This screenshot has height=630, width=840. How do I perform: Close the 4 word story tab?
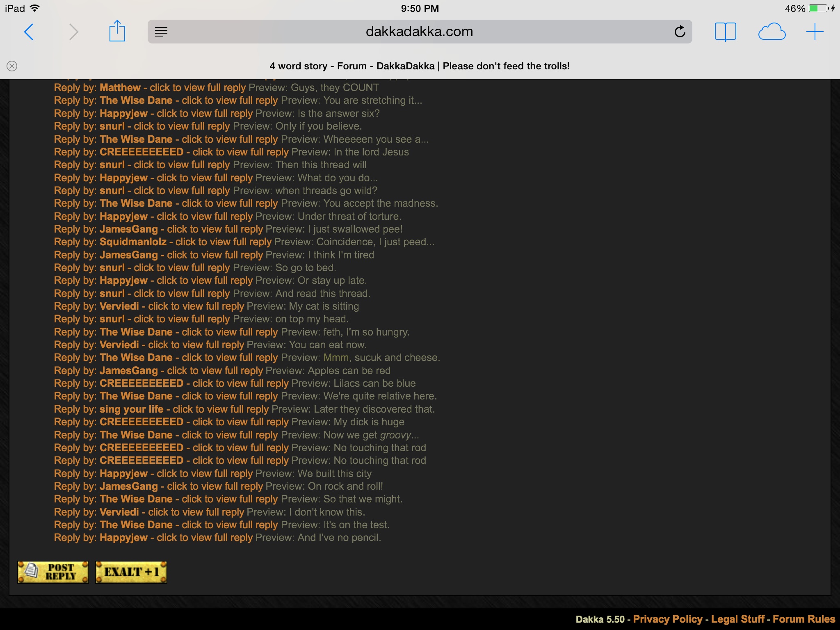[x=12, y=66]
